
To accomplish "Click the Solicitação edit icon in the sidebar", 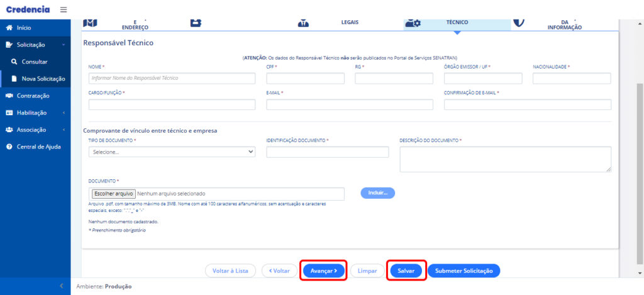I will tap(9, 45).
